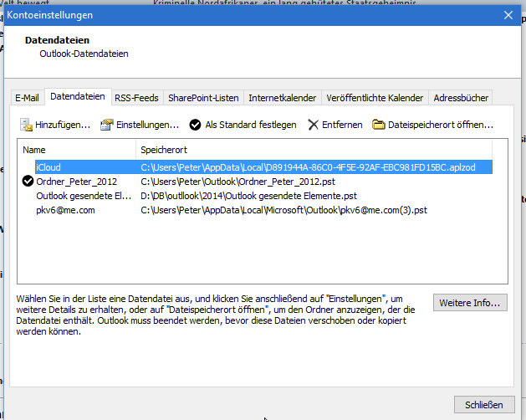Go to the Adressbücher tab
This screenshot has height=420, width=526.
(x=461, y=98)
